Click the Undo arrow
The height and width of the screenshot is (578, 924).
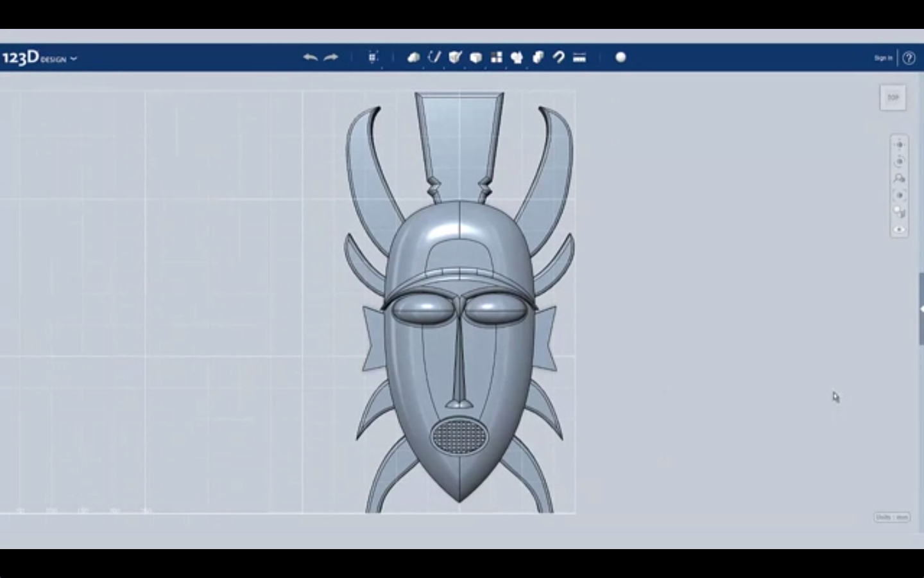pyautogui.click(x=311, y=57)
